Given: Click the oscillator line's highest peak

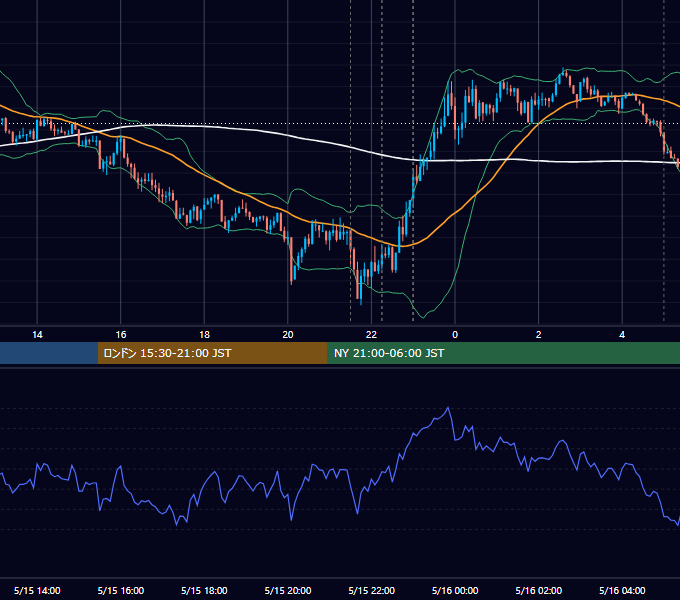Looking at the screenshot, I should tap(448, 408).
